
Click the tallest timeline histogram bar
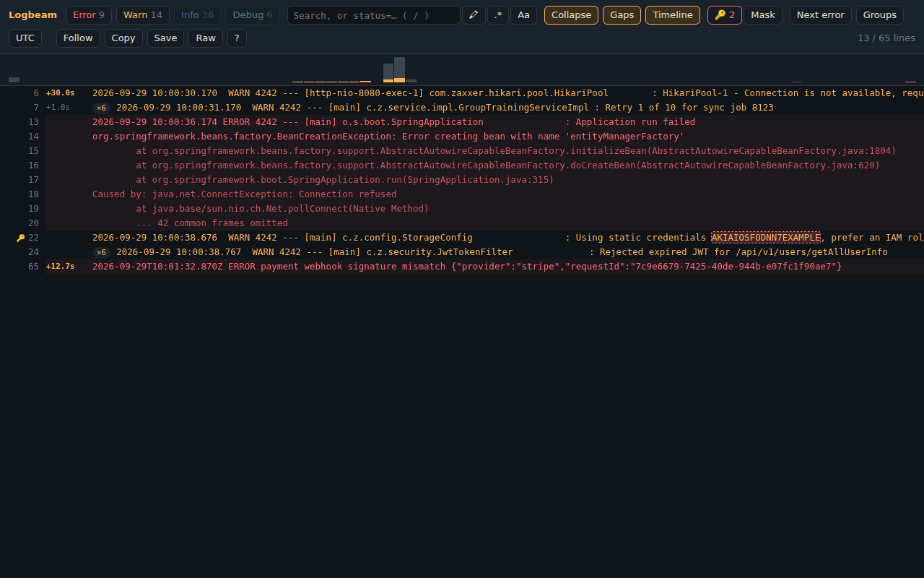399,69
